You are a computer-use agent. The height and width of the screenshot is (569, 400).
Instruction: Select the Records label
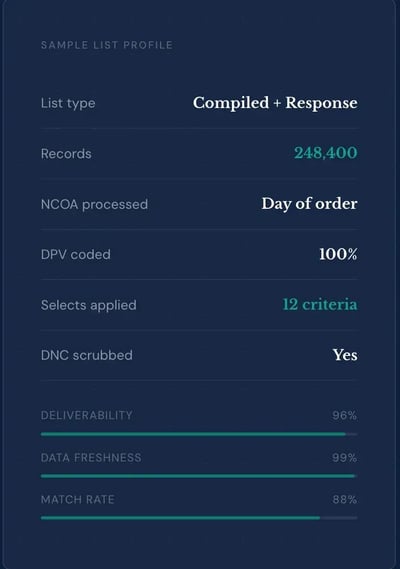(x=66, y=153)
